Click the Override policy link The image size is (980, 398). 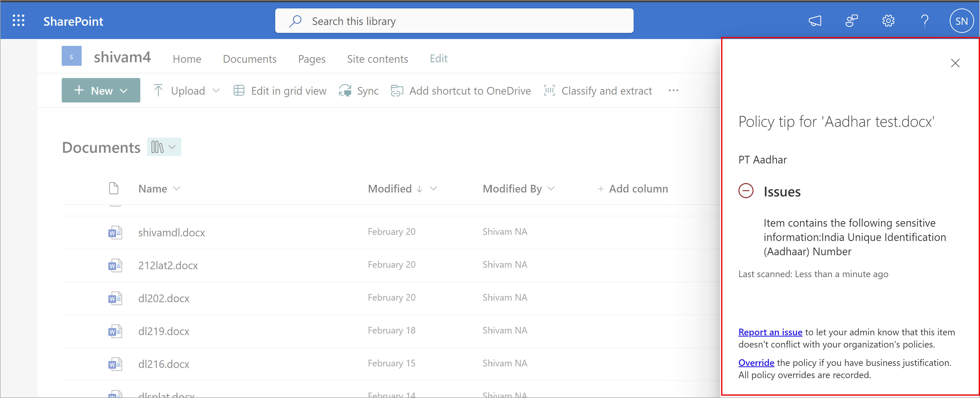(756, 363)
